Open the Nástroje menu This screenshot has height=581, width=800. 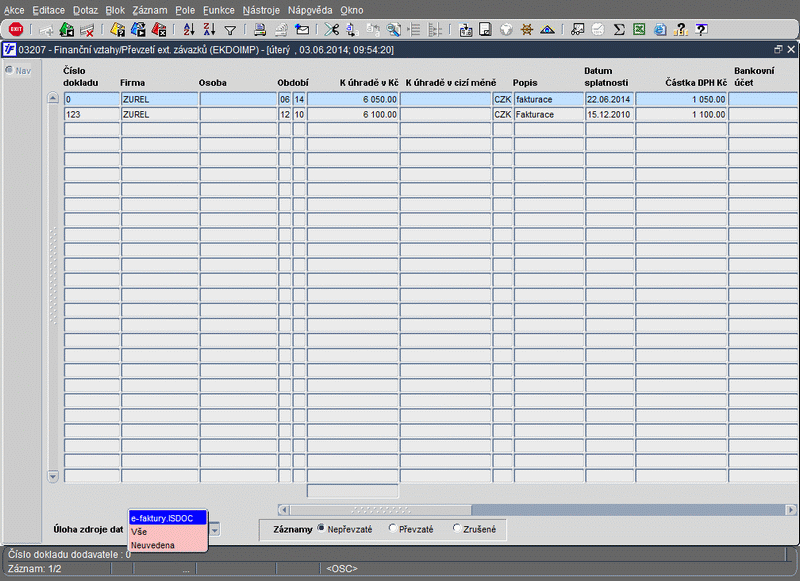(261, 10)
